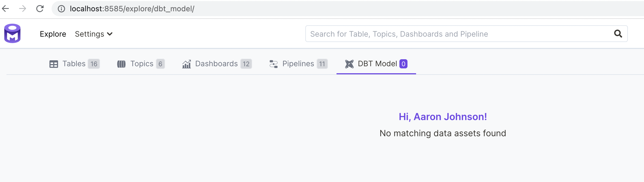Click the Pipelines flow icon
The height and width of the screenshot is (182, 644).
(273, 64)
